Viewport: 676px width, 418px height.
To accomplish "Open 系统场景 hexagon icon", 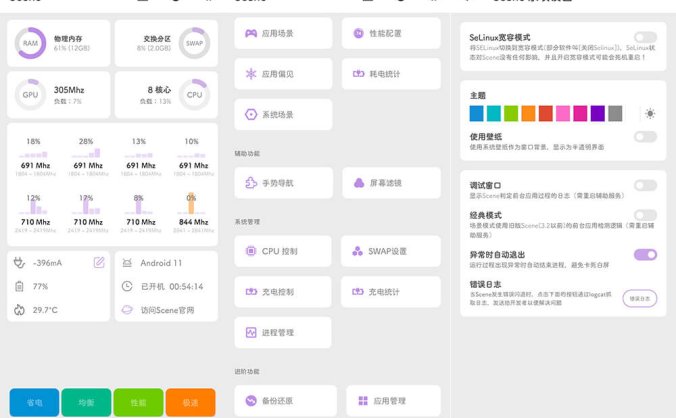I will coord(251,115).
